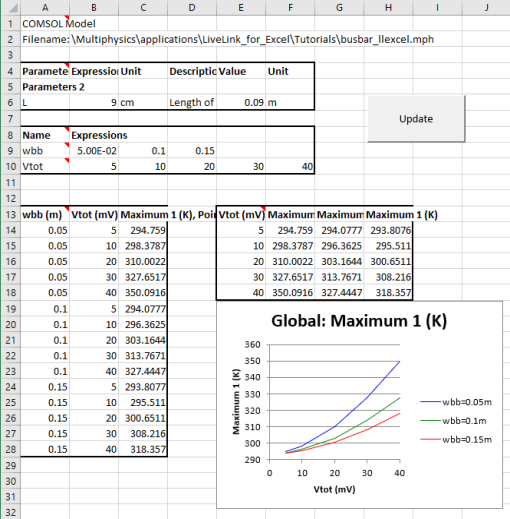510x519 pixels.
Task: Click the Update button
Action: [416, 119]
